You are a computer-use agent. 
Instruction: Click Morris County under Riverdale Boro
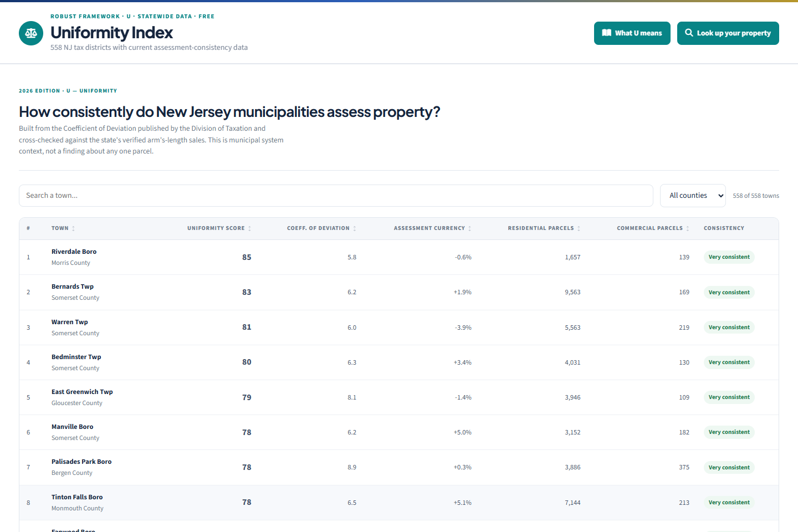point(71,263)
